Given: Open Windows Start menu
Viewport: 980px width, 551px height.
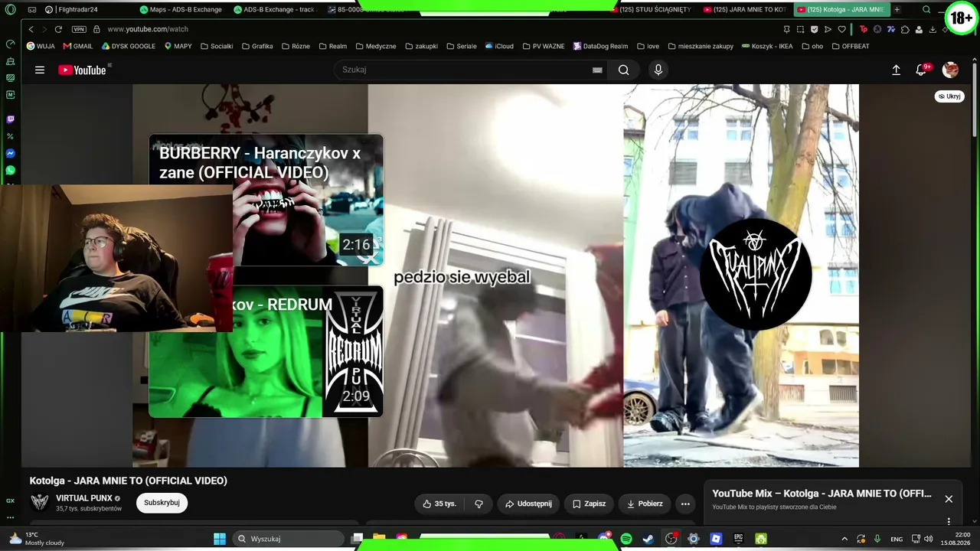Looking at the screenshot, I should (220, 539).
